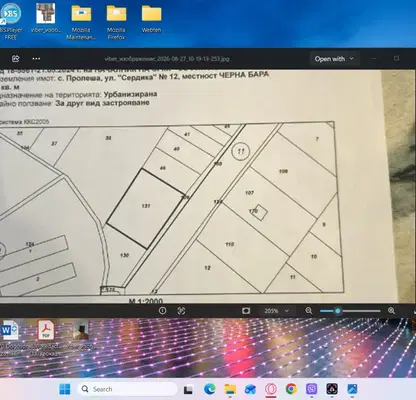This screenshot has width=416, height=400.
Task: Click the 'Урбанизирана' text in the document
Action: (130, 94)
